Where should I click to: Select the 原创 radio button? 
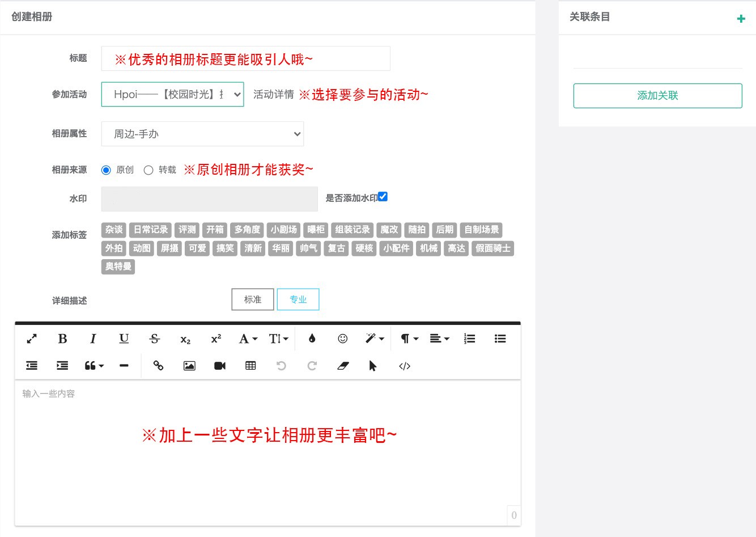106,170
